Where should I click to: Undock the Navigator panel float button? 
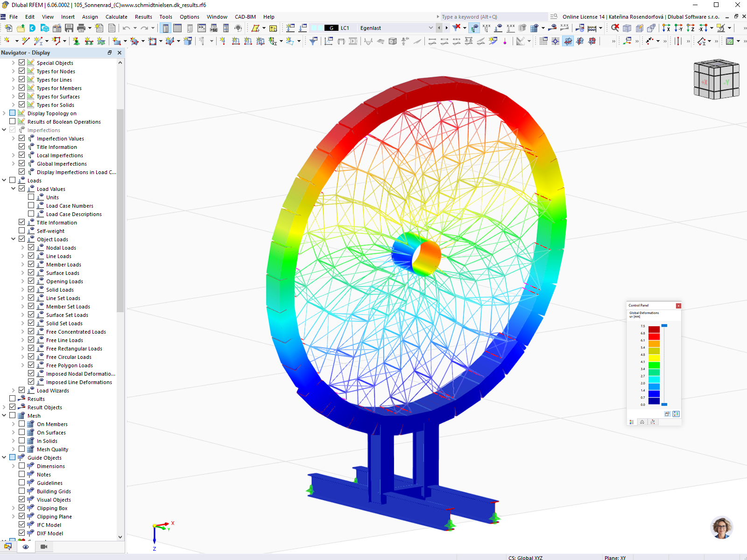click(x=110, y=53)
